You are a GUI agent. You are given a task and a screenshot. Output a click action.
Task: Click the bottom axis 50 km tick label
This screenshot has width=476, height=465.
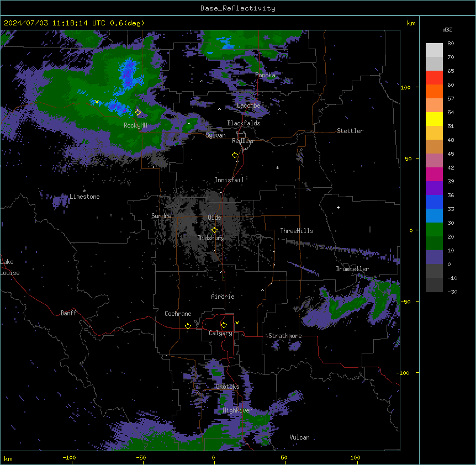284,457
